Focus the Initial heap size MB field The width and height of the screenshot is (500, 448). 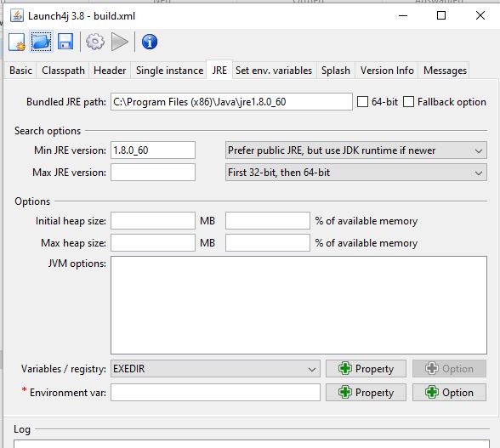153,221
